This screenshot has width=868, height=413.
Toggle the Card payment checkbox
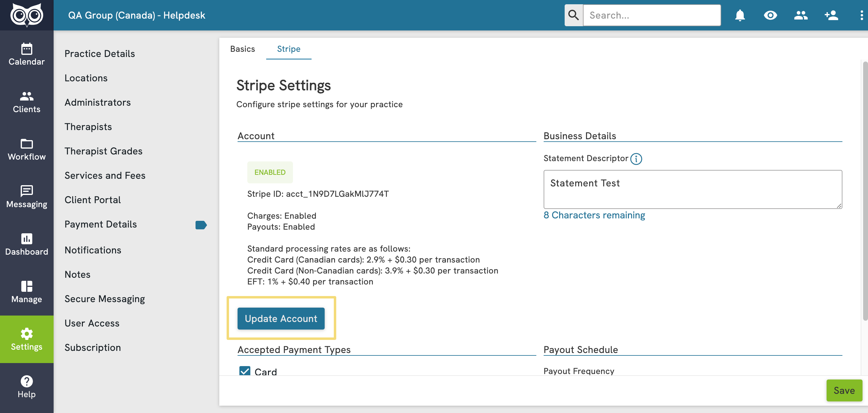click(x=245, y=371)
